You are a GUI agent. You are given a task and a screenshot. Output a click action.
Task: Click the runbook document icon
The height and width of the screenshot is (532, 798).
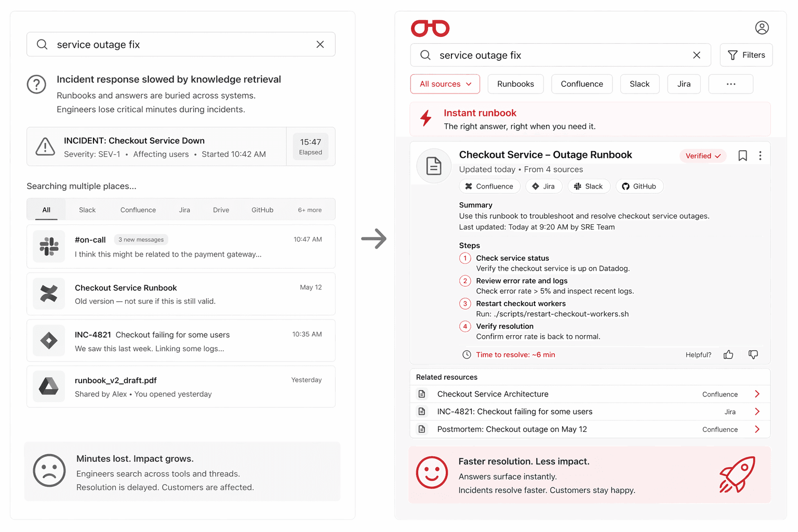[434, 166]
